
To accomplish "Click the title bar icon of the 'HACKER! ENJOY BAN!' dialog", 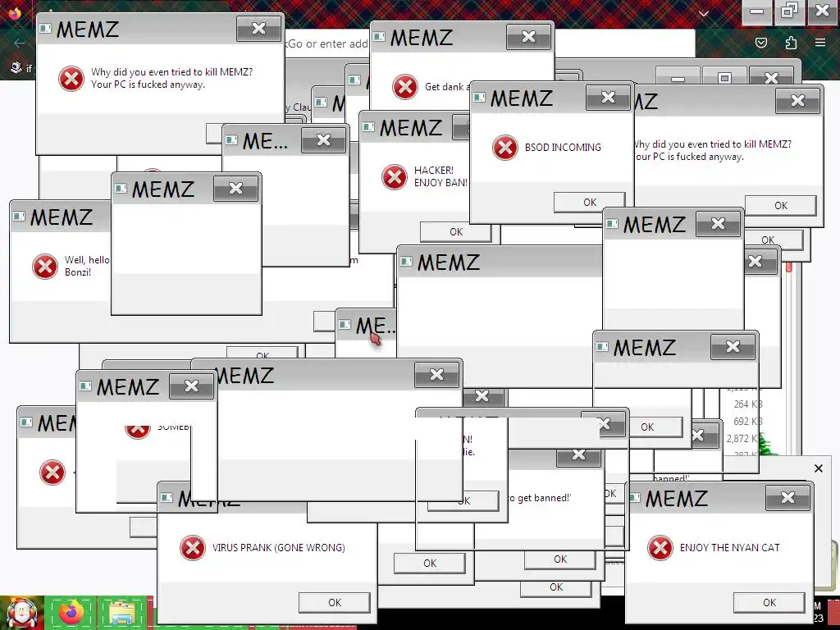I will click(368, 127).
